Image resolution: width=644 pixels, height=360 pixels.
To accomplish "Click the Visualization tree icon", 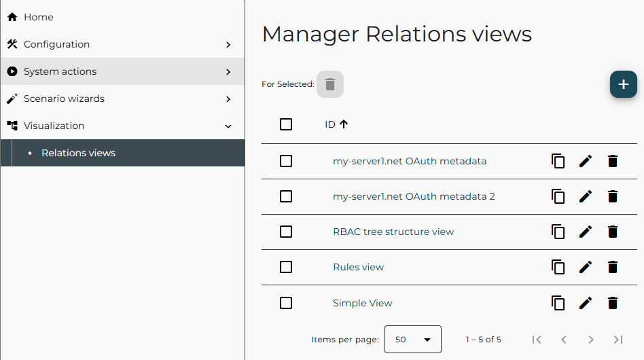I will pyautogui.click(x=12, y=126).
